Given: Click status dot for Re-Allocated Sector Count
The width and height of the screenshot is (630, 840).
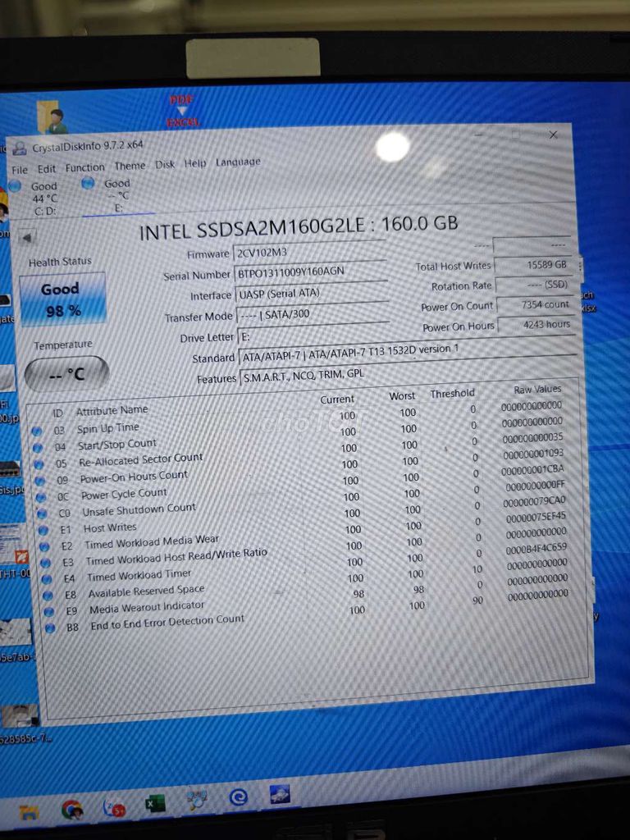Looking at the screenshot, I should coord(39,464).
